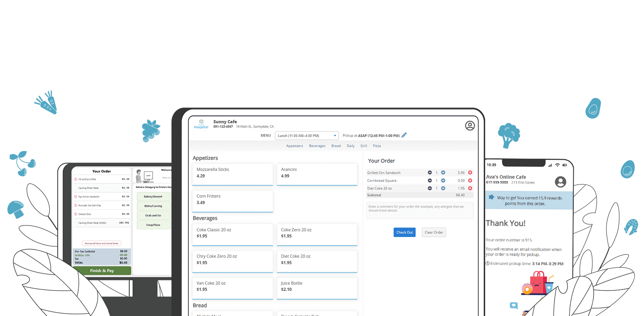Click the order comment text field
The width and height of the screenshot is (644, 316).
coord(420,210)
